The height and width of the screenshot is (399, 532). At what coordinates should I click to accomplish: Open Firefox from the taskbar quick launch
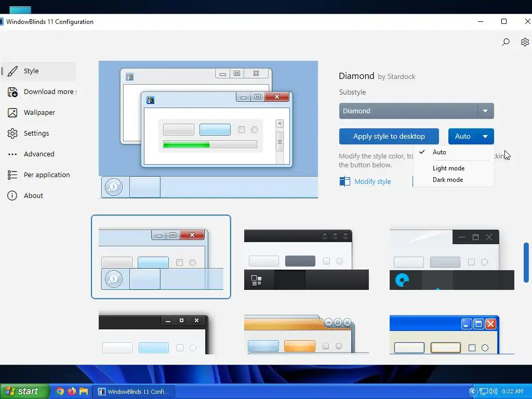tap(72, 391)
